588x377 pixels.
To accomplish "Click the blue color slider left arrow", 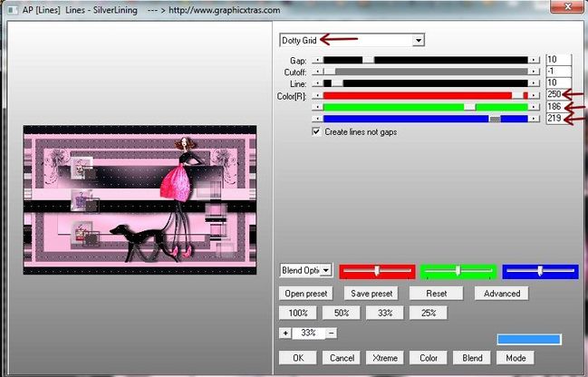I will [x=318, y=119].
